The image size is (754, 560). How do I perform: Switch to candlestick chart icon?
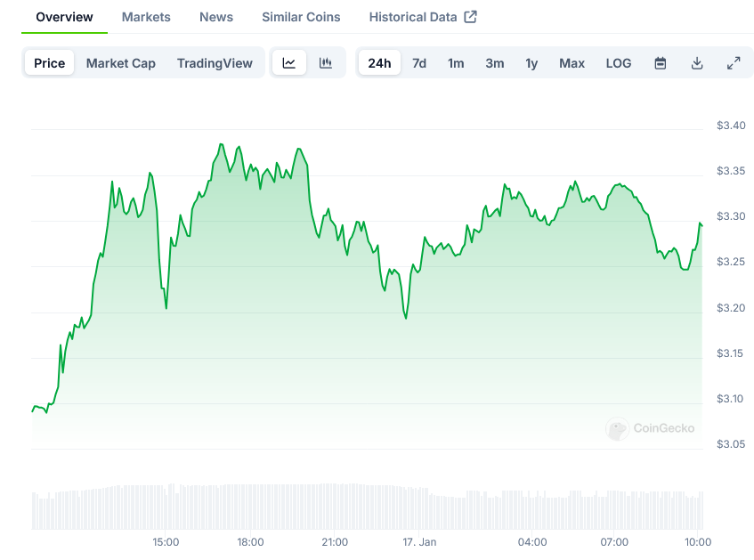(x=326, y=63)
